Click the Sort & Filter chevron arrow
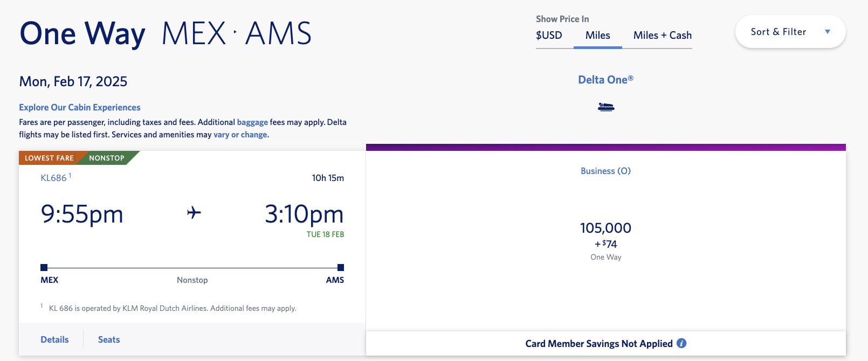The image size is (868, 361). coord(828,31)
